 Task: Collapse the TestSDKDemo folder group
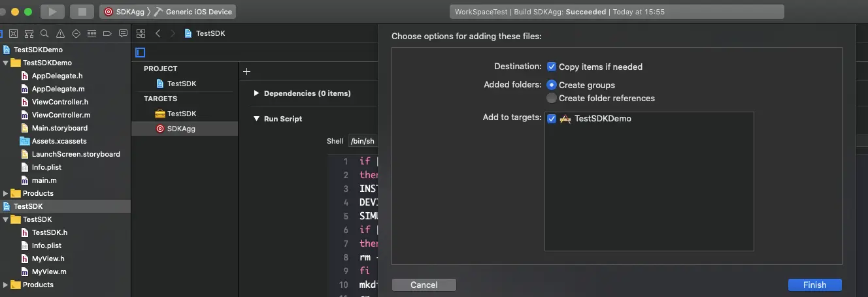[x=6, y=63]
